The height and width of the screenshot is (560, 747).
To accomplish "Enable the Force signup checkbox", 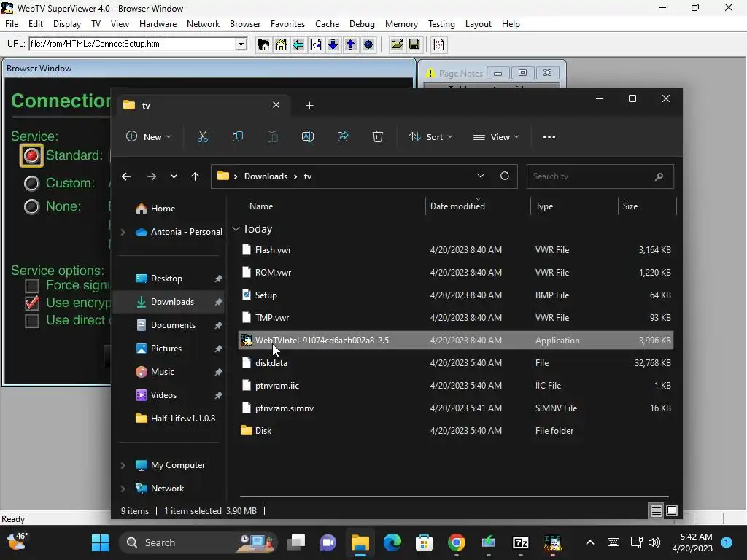I will [x=32, y=286].
